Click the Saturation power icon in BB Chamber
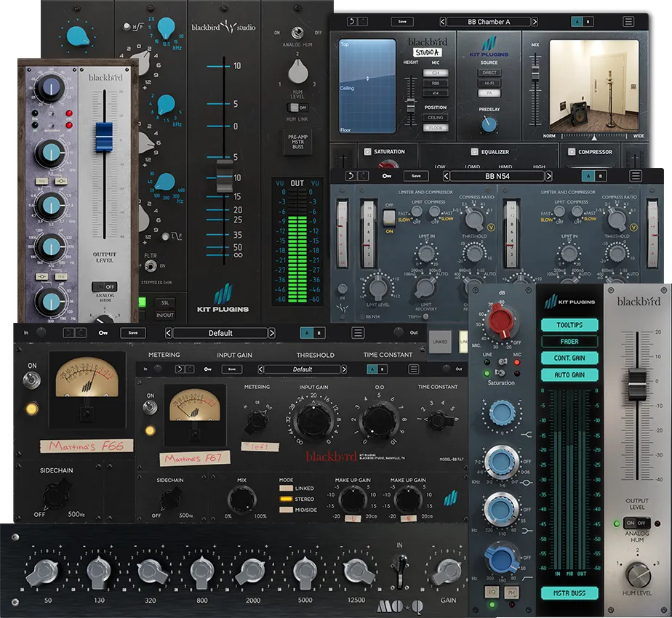The image size is (672, 618). coord(367,152)
